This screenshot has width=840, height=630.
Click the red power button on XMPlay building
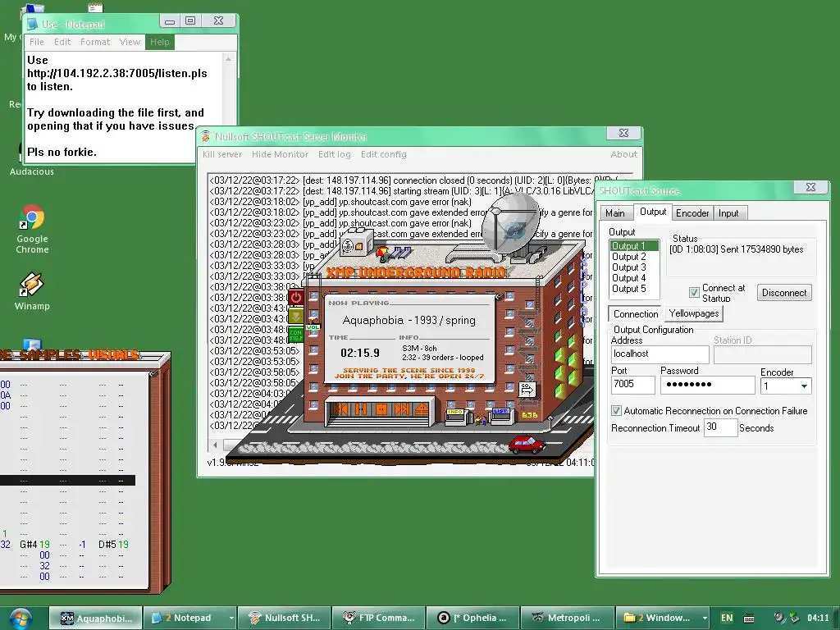(295, 297)
